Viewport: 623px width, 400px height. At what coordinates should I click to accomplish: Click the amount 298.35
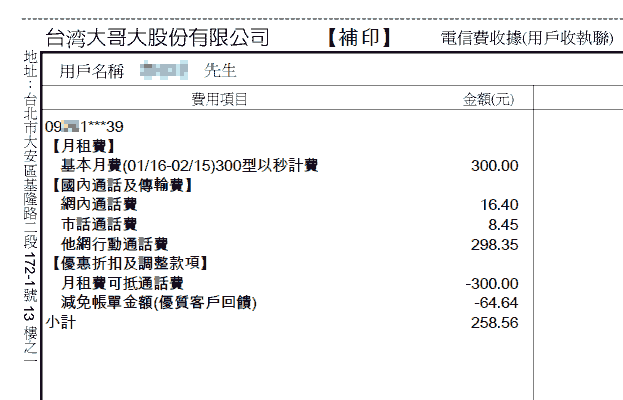495,245
